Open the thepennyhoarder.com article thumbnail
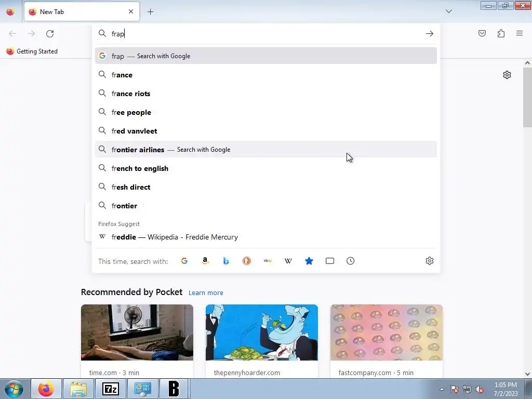This screenshot has height=399, width=532. [x=262, y=332]
